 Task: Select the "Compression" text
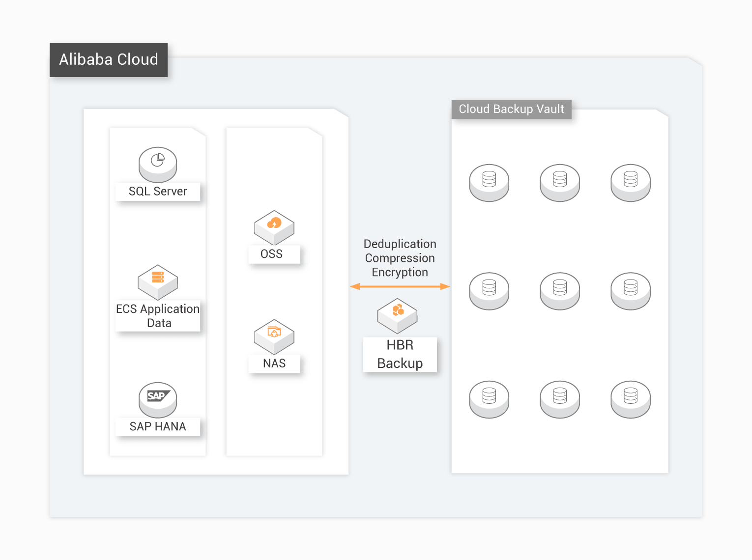400,258
